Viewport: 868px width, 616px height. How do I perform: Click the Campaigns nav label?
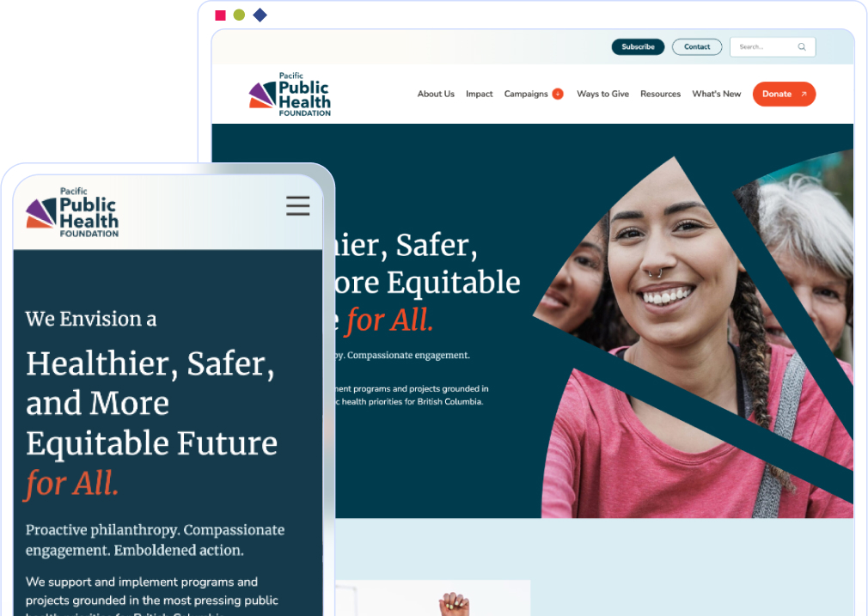pyautogui.click(x=526, y=95)
